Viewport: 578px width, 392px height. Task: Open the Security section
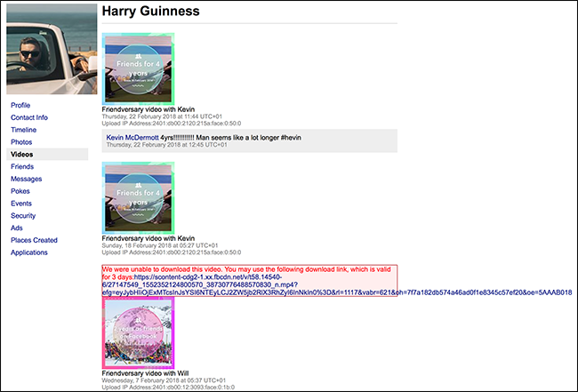(x=23, y=215)
